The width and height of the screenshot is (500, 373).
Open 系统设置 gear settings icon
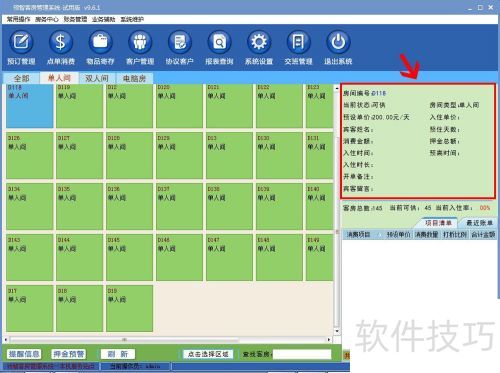click(259, 47)
